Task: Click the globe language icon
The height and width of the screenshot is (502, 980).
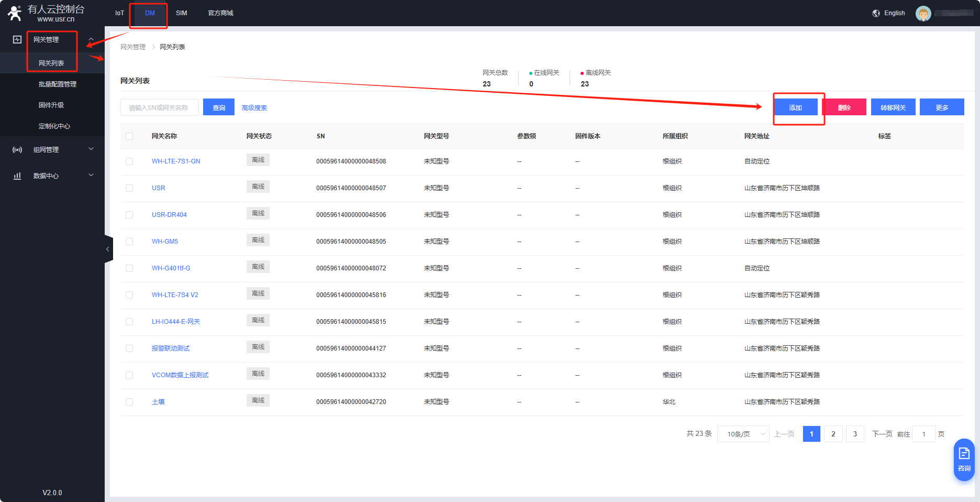Action: 876,13
